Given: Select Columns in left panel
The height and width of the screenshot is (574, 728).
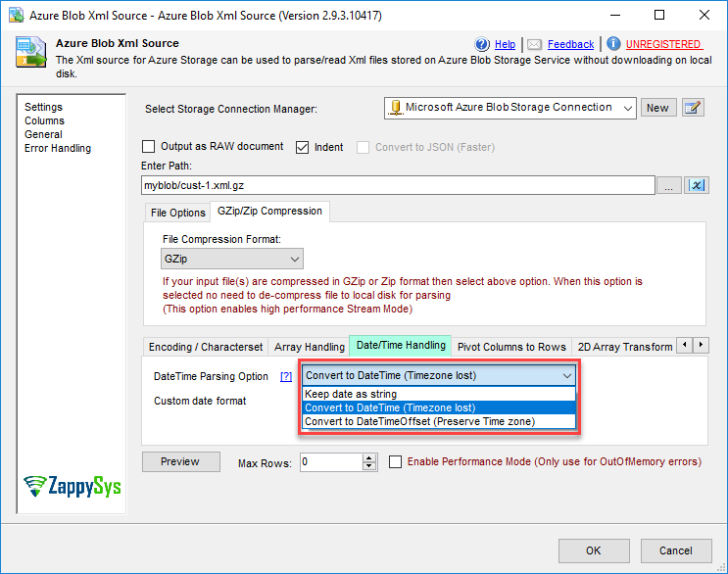Looking at the screenshot, I should tap(44, 120).
